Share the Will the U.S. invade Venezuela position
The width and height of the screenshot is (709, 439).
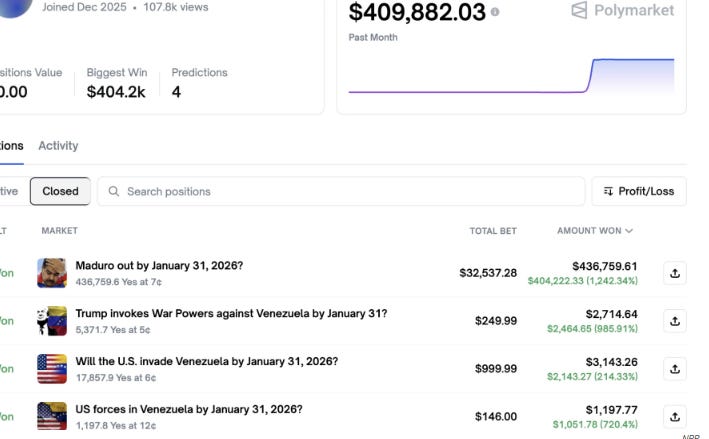tap(675, 369)
